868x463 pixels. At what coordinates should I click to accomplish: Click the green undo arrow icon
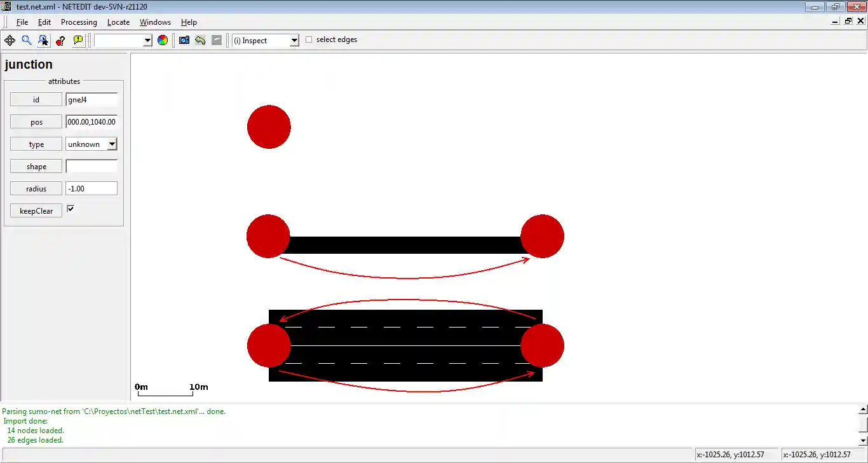pos(200,40)
